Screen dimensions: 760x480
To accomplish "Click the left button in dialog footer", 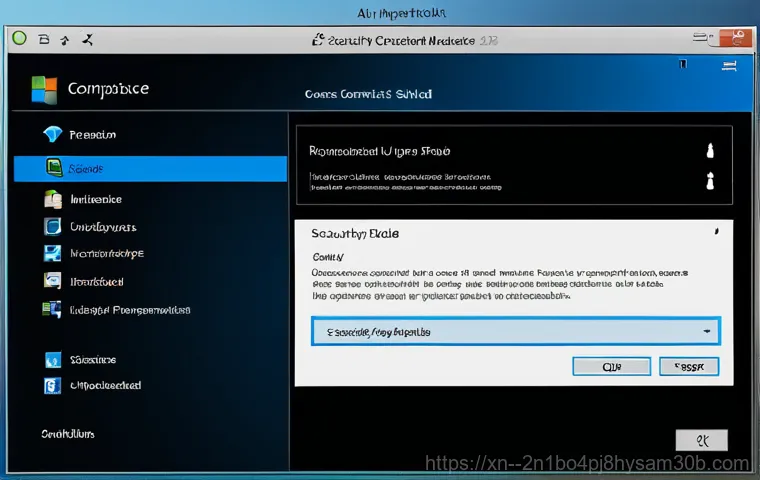I will tap(609, 366).
